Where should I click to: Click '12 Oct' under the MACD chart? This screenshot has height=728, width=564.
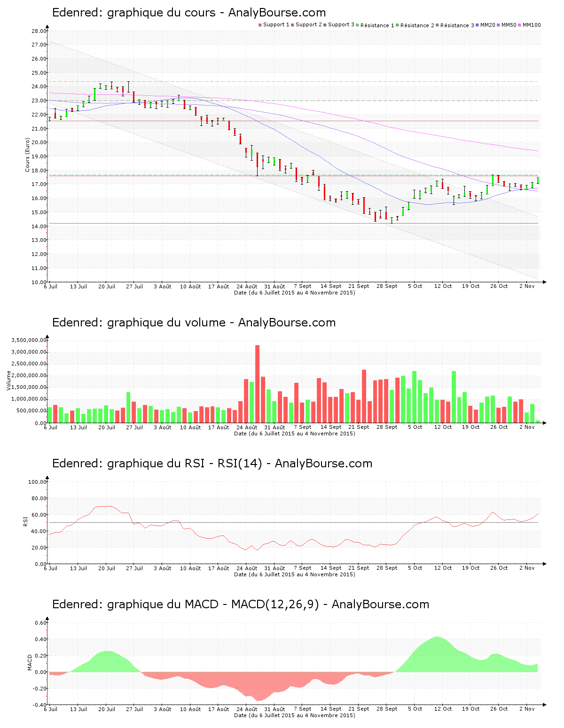point(443,709)
